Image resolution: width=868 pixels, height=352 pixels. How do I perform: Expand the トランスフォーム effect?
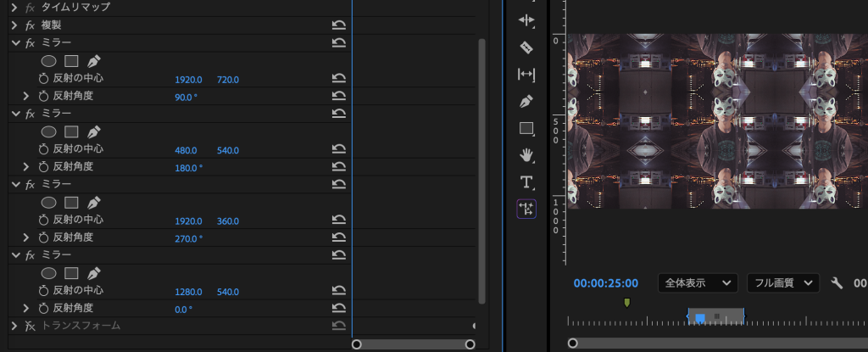[x=14, y=326]
